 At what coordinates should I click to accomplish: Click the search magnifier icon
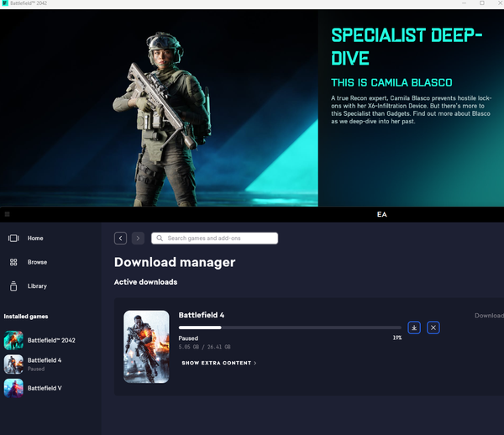160,238
